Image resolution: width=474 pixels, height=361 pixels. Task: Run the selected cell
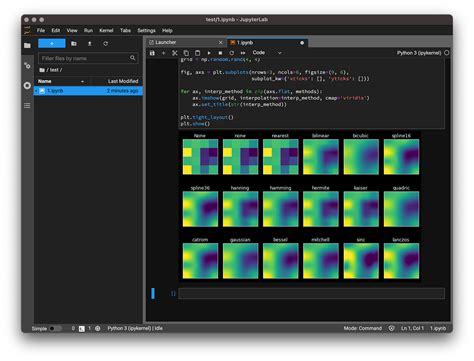point(209,53)
